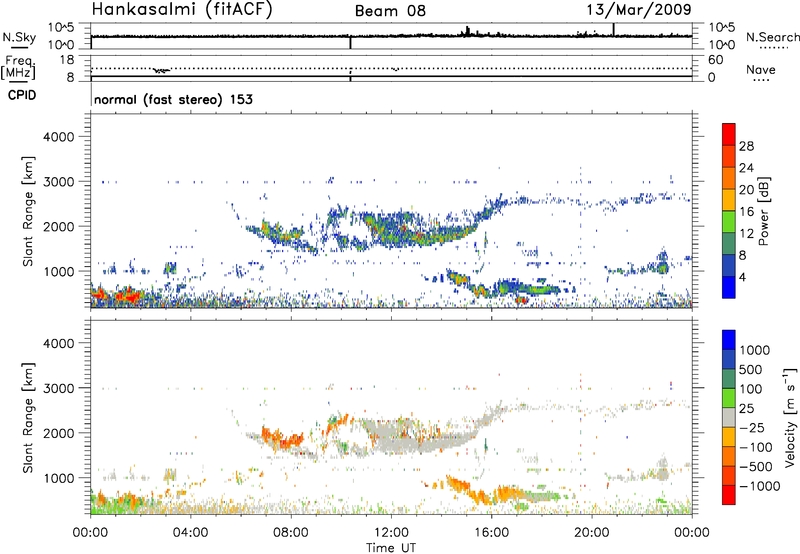Screen dimensions: 800x554
Task: Click the gray segment of Velocity color bar
Action: click(729, 417)
